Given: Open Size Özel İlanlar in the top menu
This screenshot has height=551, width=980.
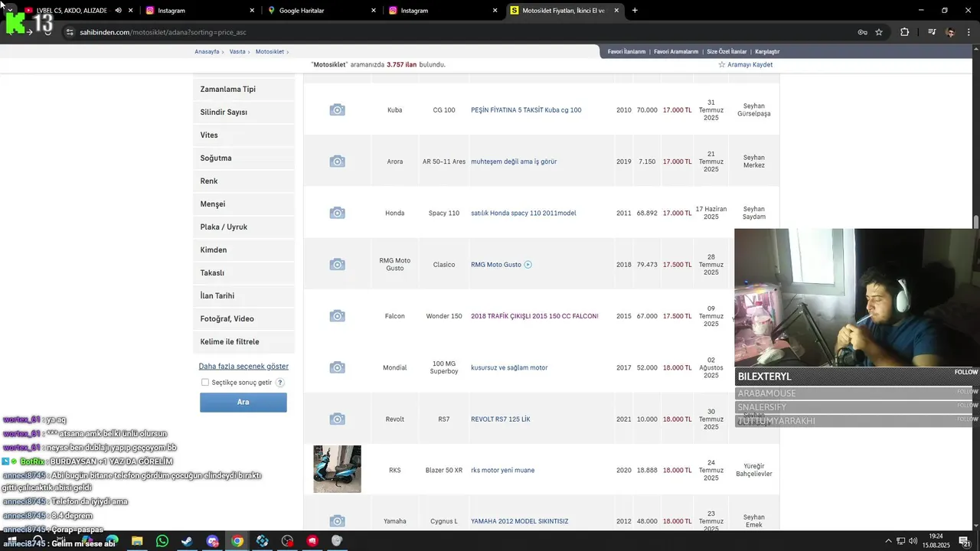Looking at the screenshot, I should pos(727,52).
